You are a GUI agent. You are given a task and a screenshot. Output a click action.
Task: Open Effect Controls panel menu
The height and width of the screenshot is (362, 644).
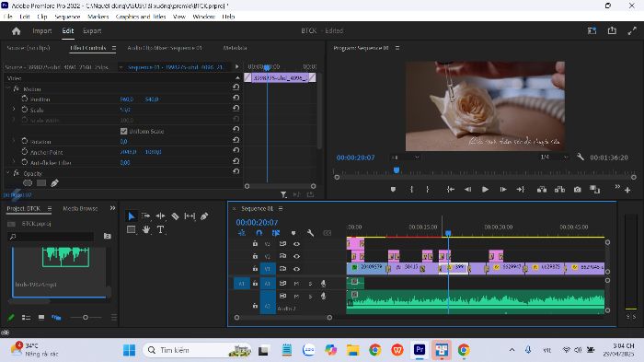tap(114, 48)
